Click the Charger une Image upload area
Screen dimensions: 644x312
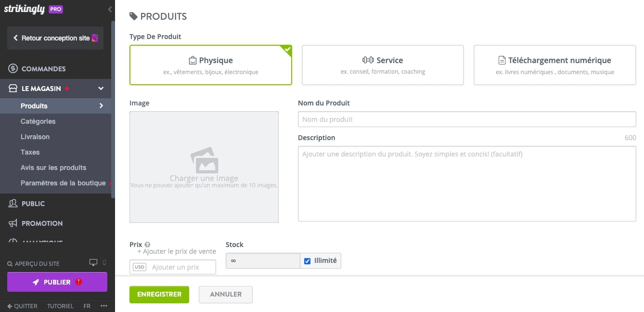[x=204, y=167]
